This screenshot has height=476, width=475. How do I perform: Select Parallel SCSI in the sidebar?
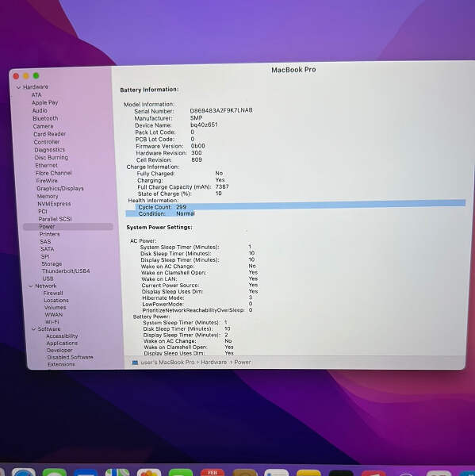(x=55, y=219)
